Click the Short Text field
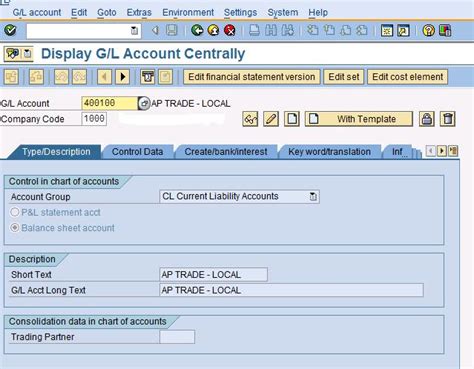 tap(213, 275)
